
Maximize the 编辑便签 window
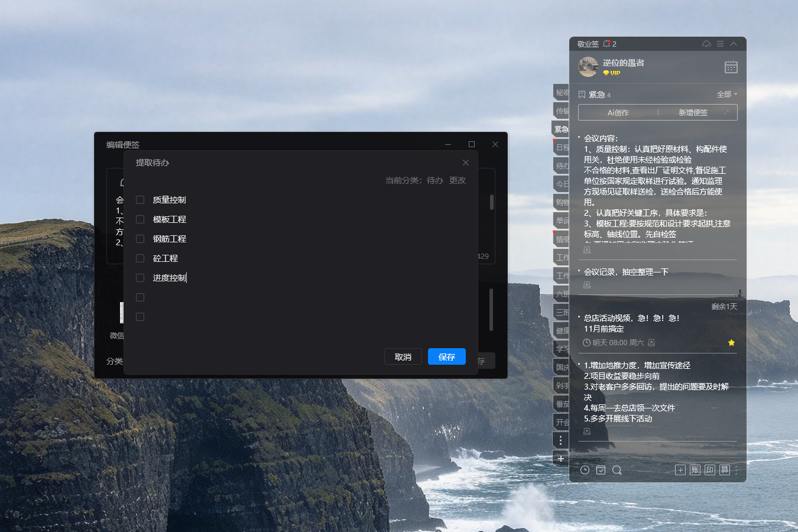472,144
